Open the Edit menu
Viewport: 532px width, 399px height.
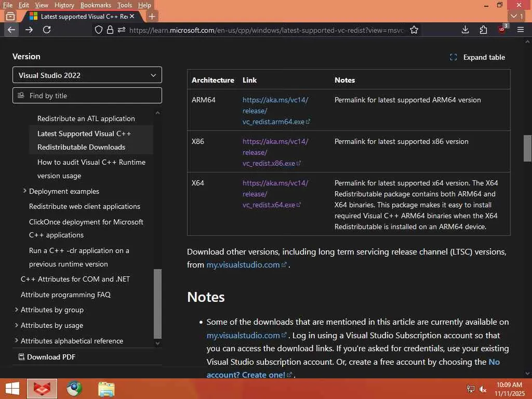click(x=23, y=5)
